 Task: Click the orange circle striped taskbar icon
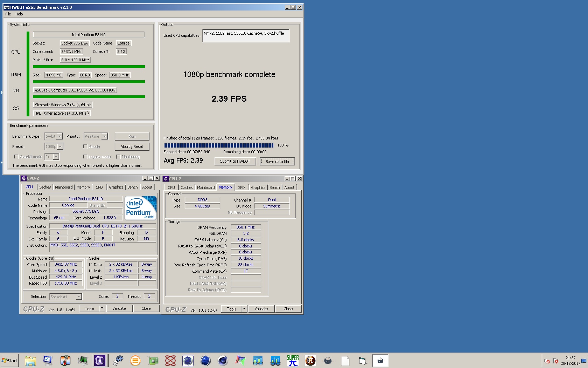[x=135, y=360]
